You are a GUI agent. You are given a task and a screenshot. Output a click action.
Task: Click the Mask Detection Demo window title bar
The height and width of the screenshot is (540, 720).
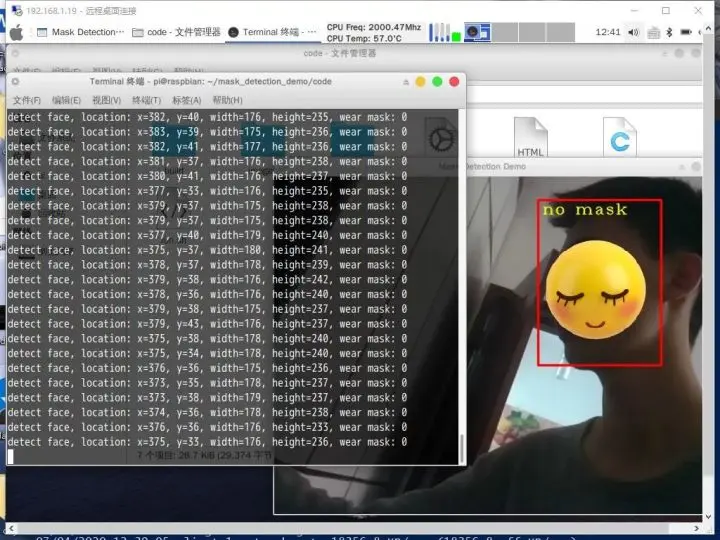click(x=583, y=166)
